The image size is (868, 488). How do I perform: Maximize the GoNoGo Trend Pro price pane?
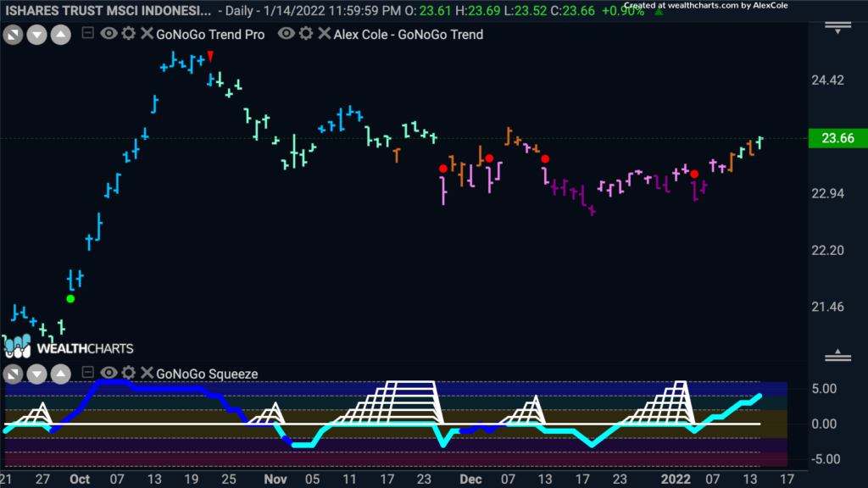pyautogui.click(x=13, y=36)
